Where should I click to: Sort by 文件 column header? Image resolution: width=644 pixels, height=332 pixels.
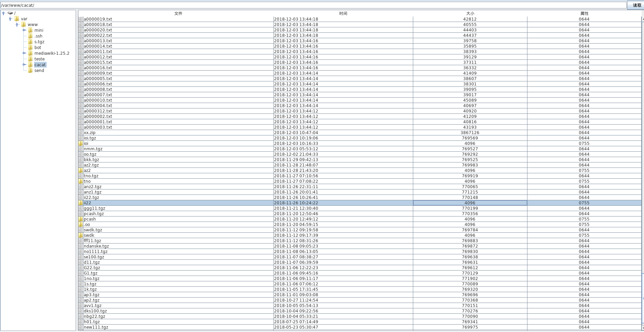click(178, 14)
